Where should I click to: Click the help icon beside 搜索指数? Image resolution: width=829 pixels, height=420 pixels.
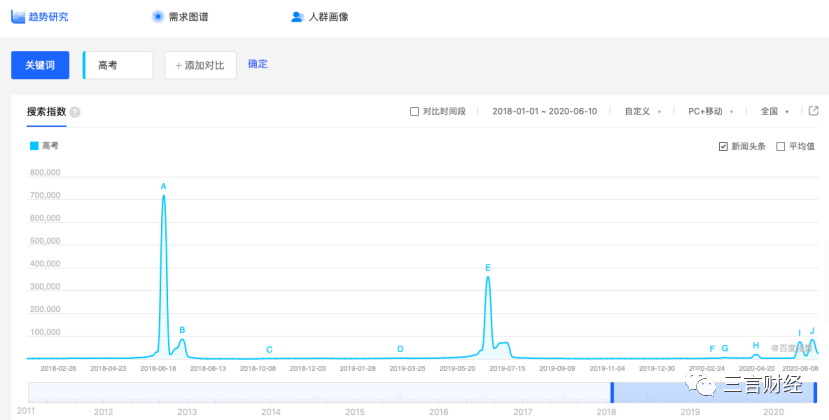click(75, 112)
